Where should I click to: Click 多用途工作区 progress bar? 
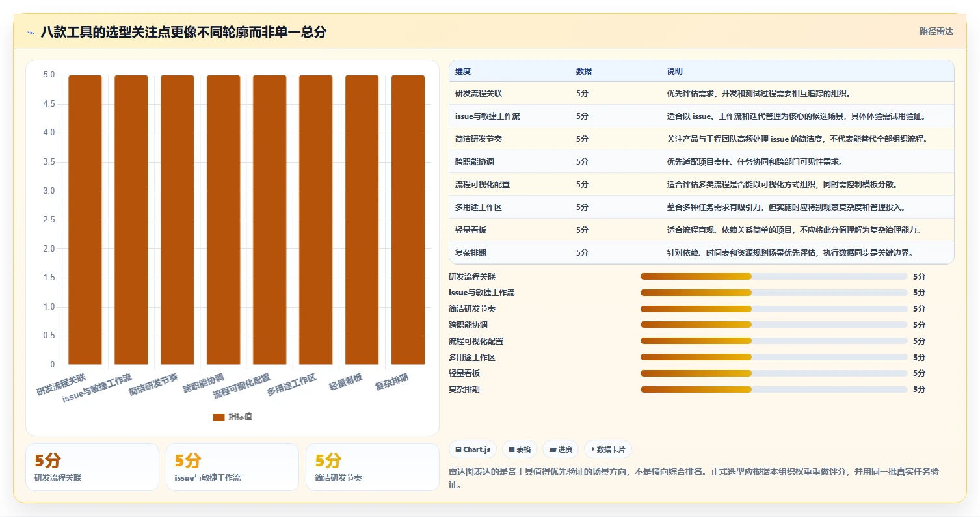pos(774,357)
